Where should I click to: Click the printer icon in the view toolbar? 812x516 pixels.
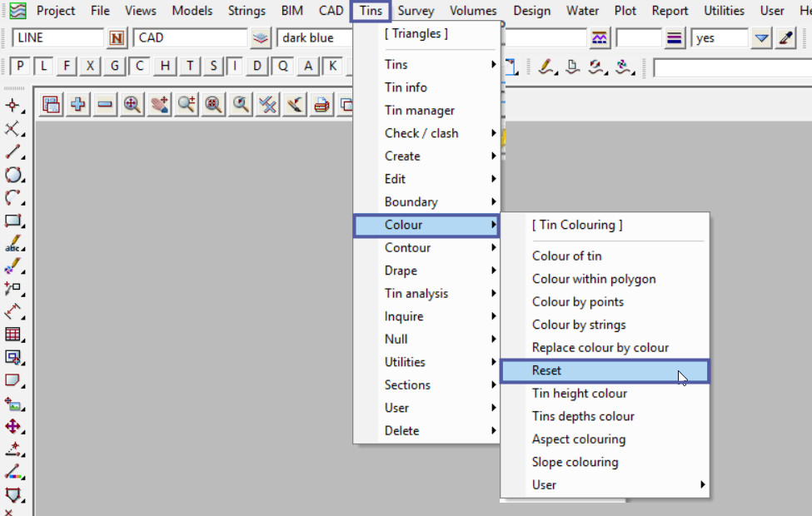321,104
